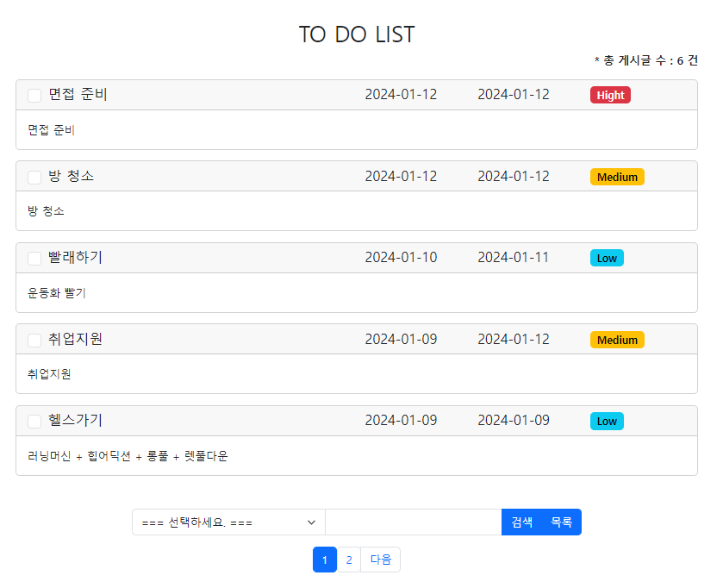
Task: Click the 운동화 빨기 description text
Action: coord(57,293)
